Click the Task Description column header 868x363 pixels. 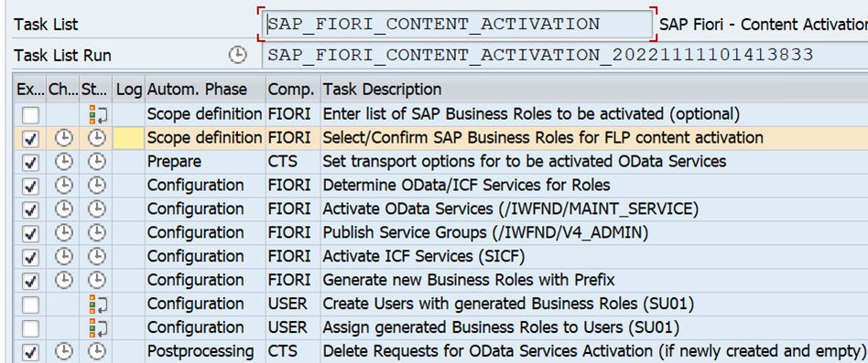382,89
